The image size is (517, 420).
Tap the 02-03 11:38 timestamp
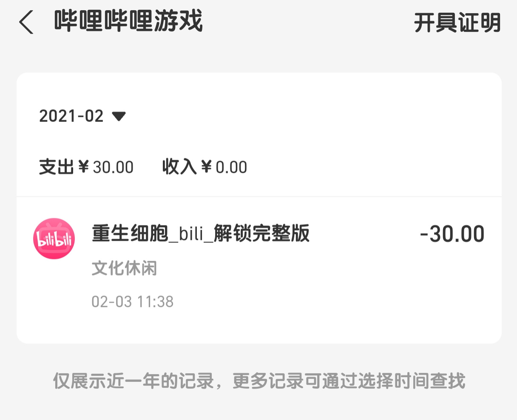coord(133,302)
